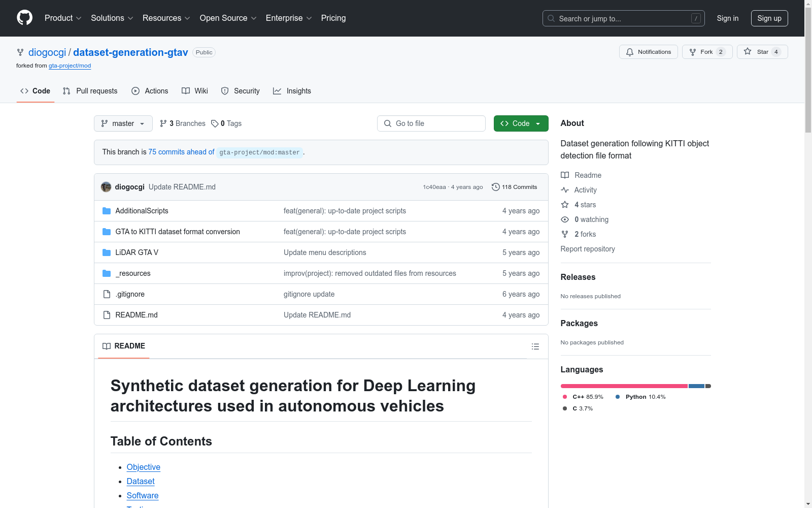The image size is (812, 508).
Task: Focus the Go to file search field
Action: pyautogui.click(x=431, y=123)
